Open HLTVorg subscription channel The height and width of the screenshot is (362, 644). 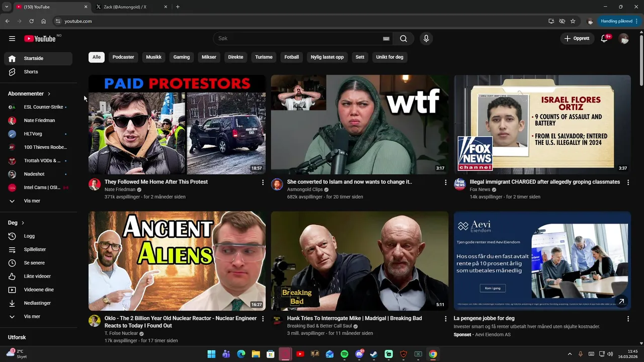[38, 134]
